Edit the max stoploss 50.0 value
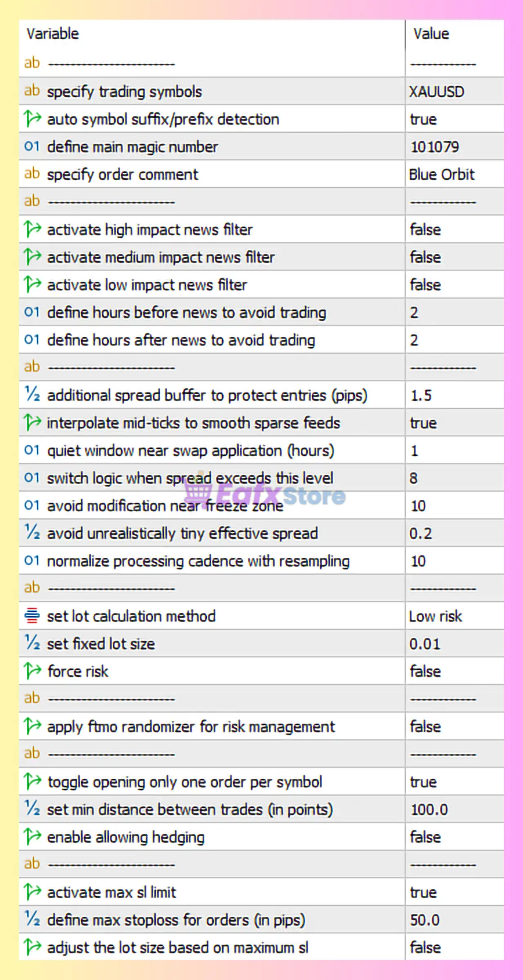This screenshot has width=523, height=980. pos(425,920)
